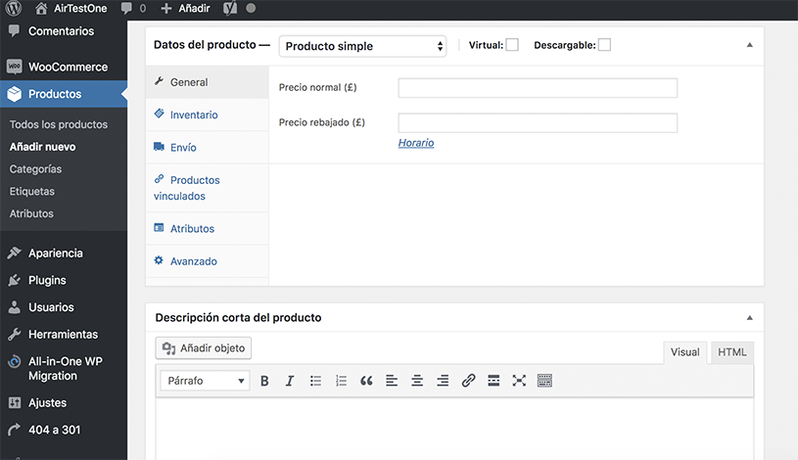798x460 pixels.
Task: Switch editor to HTML tab
Action: [732, 352]
